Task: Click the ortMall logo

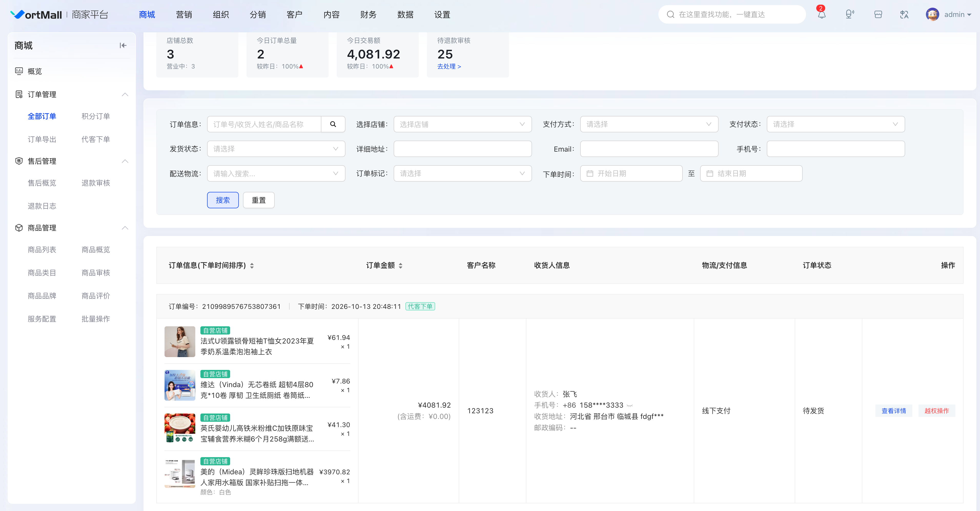Action: 36,14
